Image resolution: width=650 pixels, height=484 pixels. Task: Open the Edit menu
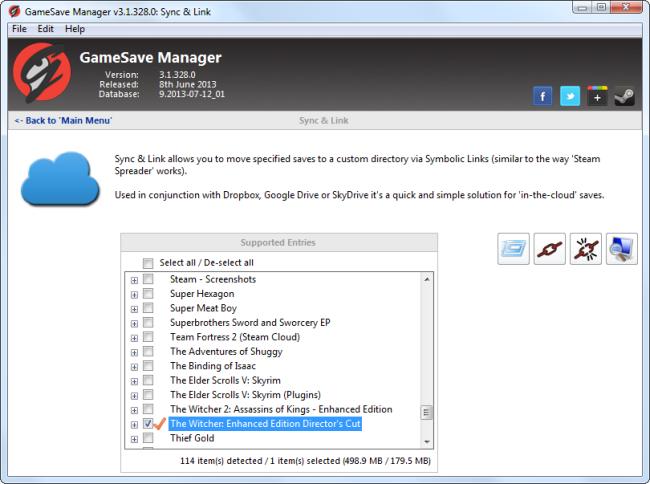click(x=46, y=29)
